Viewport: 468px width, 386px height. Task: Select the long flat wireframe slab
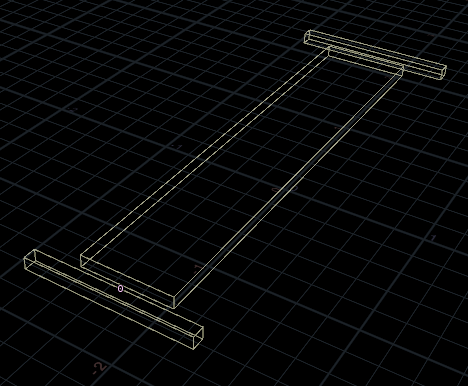(x=242, y=178)
